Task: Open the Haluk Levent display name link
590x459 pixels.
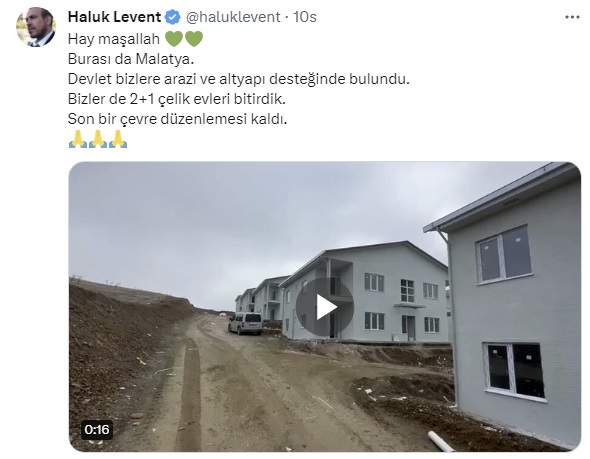Action: pos(114,17)
